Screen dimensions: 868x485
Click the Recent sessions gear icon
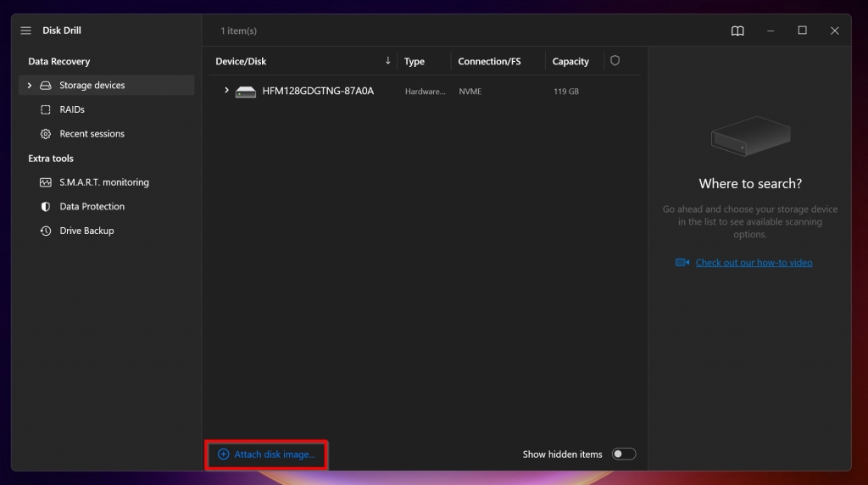pyautogui.click(x=46, y=134)
